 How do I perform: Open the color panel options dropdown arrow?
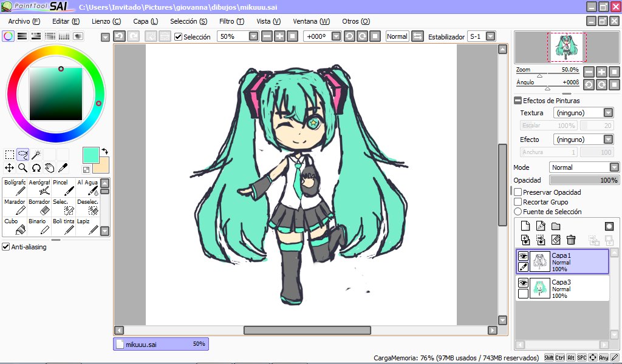(x=105, y=37)
